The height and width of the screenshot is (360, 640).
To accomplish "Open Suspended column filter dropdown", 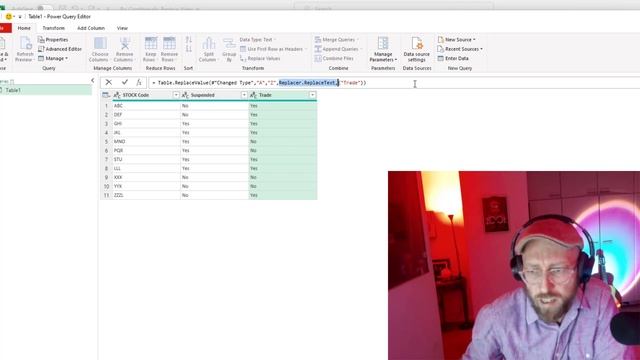I will point(244,95).
